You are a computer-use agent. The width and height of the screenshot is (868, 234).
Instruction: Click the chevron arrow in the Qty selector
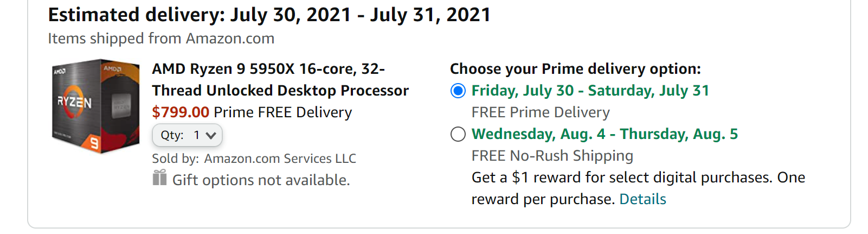[211, 136]
